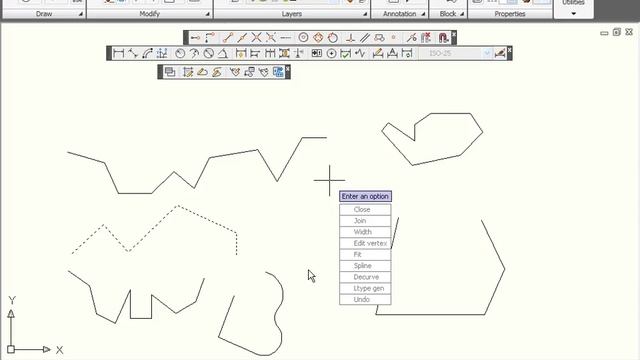Select the Temporary Track Point snap icon
Image resolution: width=640 pixels, height=360 pixels.
tap(195, 38)
